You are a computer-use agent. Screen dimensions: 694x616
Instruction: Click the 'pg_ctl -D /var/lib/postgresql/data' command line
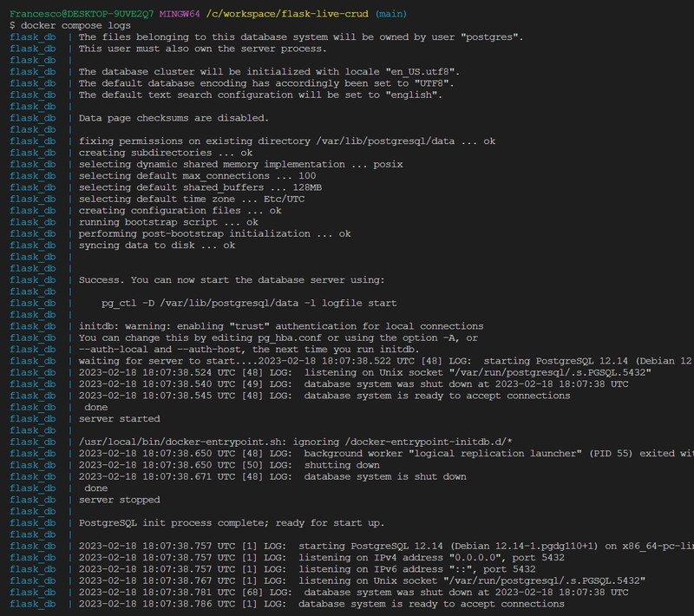click(249, 303)
